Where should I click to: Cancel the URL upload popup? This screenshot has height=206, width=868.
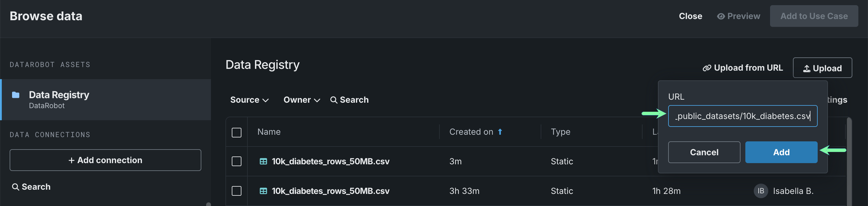pos(703,152)
